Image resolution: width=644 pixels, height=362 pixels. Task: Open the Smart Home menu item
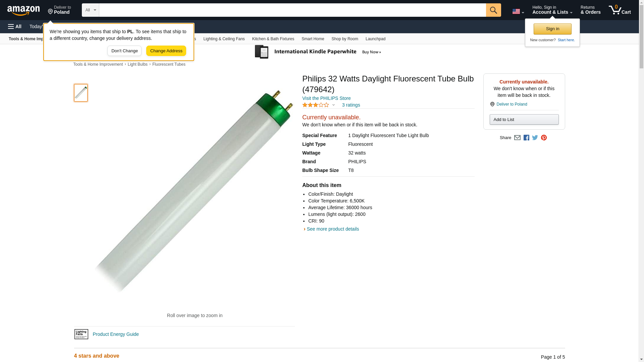coord(313,39)
